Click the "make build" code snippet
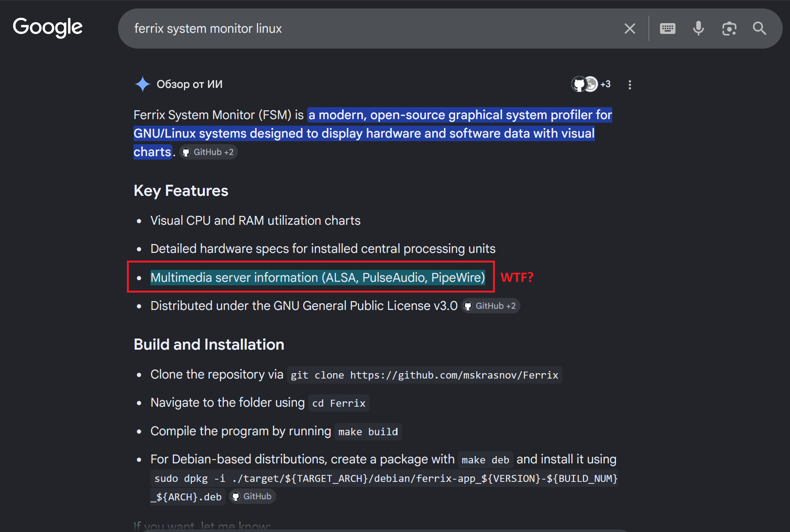The image size is (790, 532). click(x=368, y=431)
